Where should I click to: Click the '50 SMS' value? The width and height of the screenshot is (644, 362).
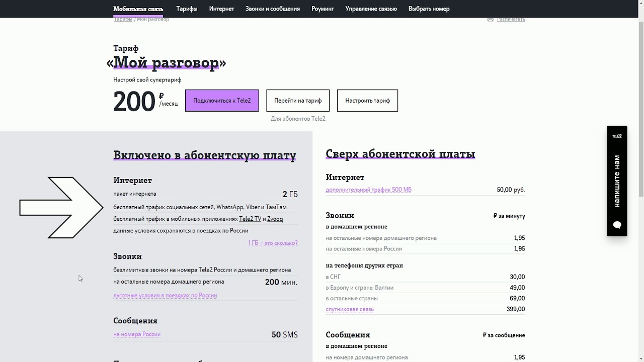[x=285, y=334]
